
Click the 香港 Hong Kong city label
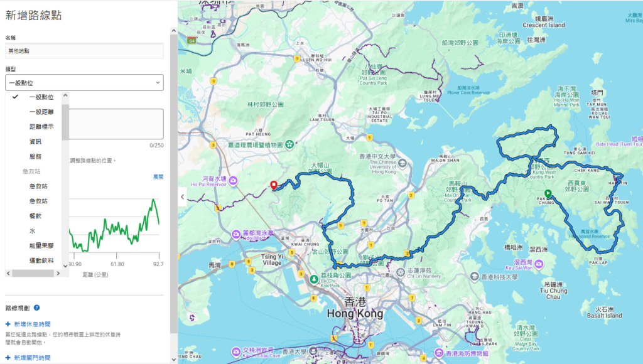tap(355, 308)
